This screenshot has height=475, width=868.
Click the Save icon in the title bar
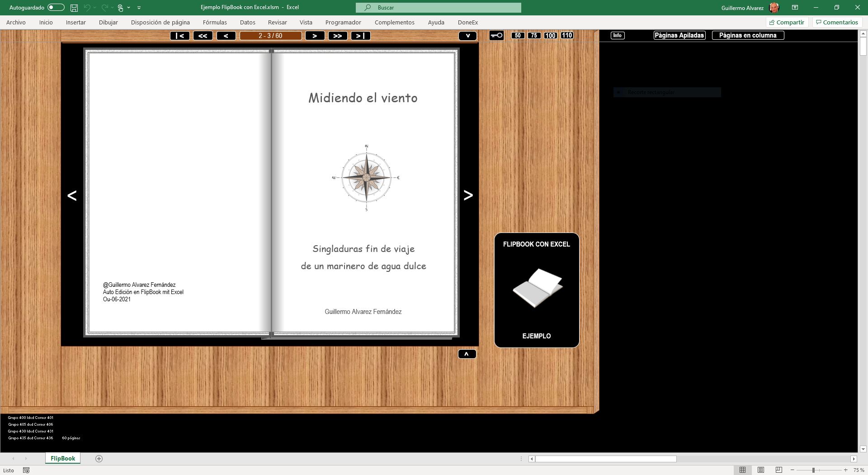[74, 7]
